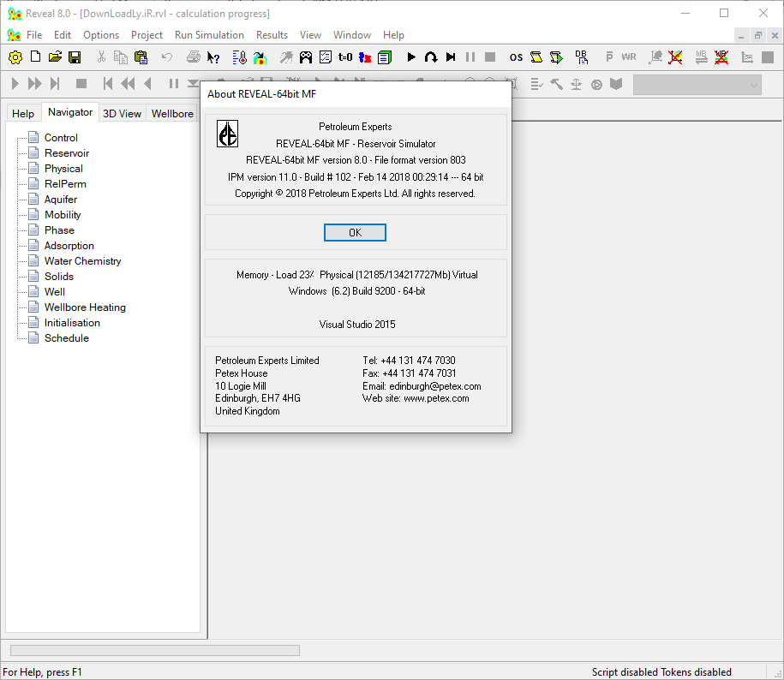Open the Run Simulation menu
The image size is (784, 680).
tap(209, 35)
